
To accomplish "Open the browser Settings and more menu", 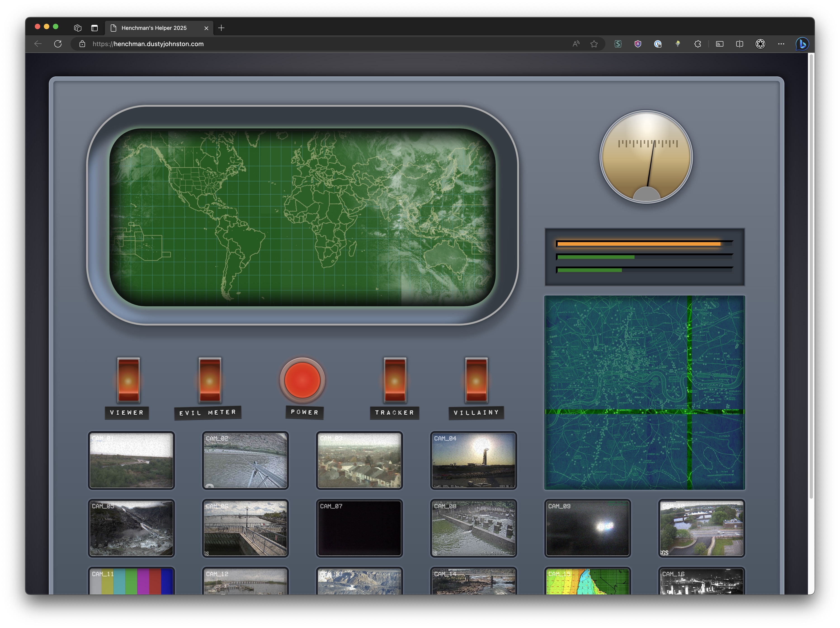I will (x=781, y=44).
